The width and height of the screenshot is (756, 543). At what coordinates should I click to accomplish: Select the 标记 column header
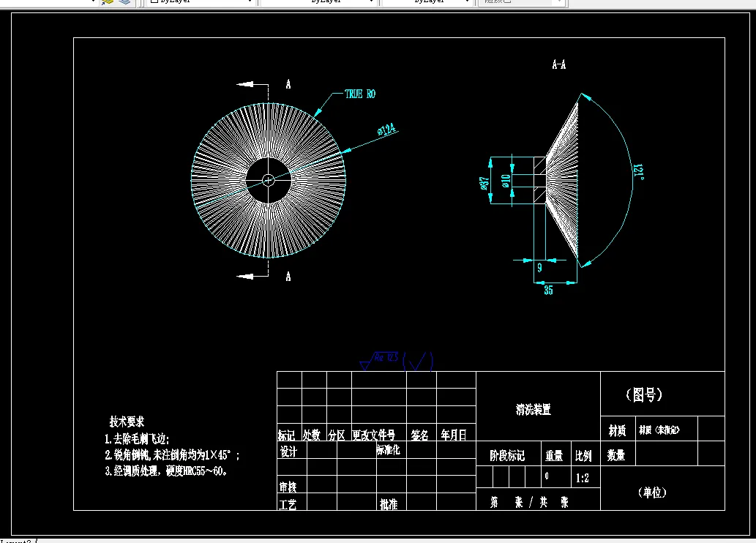click(286, 435)
